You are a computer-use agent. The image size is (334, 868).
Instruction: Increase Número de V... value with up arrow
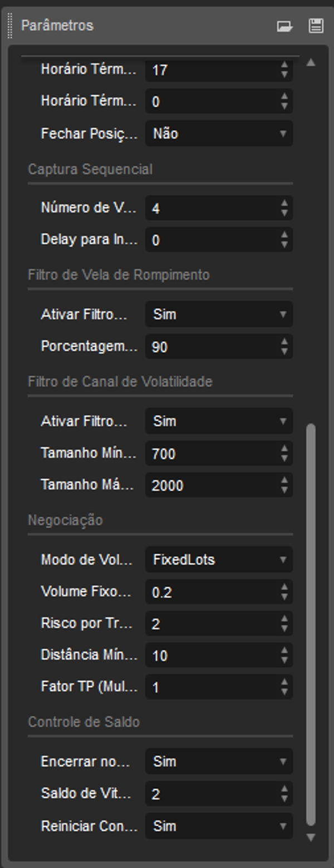coord(284,204)
